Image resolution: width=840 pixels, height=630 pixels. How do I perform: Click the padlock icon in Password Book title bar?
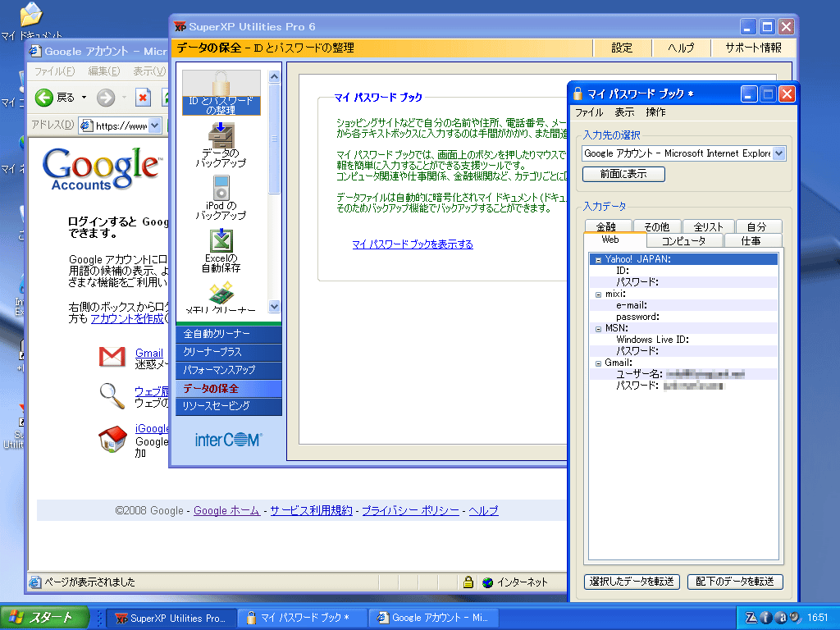pyautogui.click(x=577, y=94)
